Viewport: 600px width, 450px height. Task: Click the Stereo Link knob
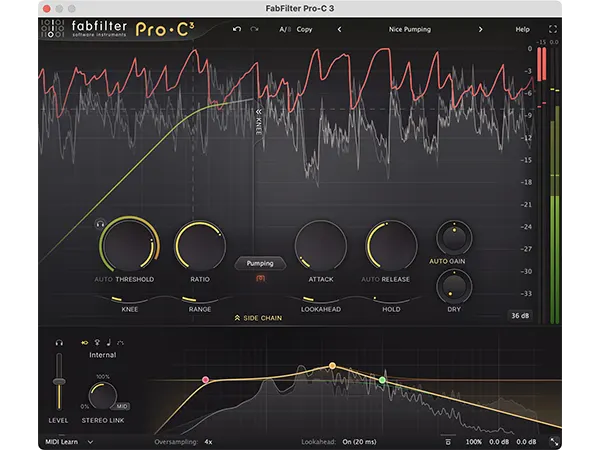pos(103,397)
